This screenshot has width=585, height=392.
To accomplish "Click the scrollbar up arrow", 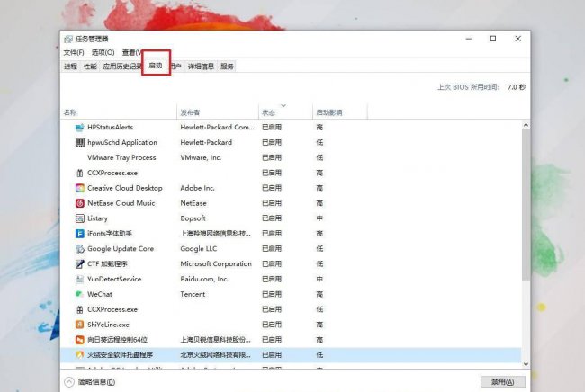I will (526, 125).
